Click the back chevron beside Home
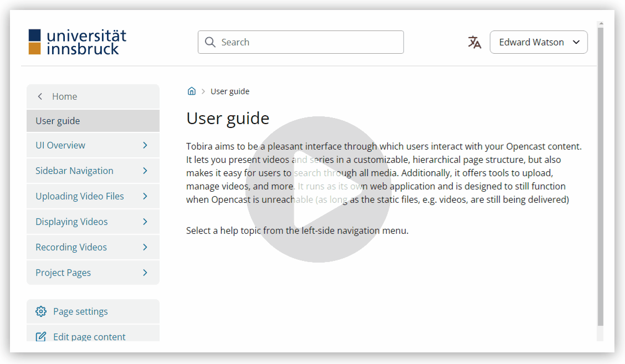 [x=40, y=96]
